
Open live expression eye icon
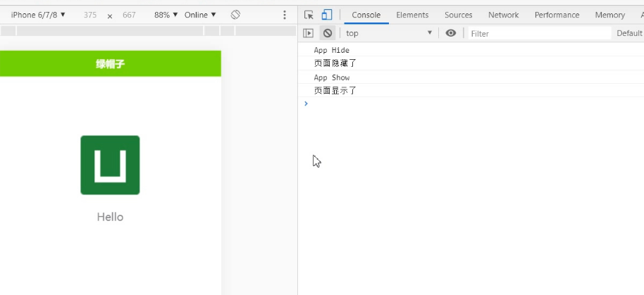coord(450,33)
